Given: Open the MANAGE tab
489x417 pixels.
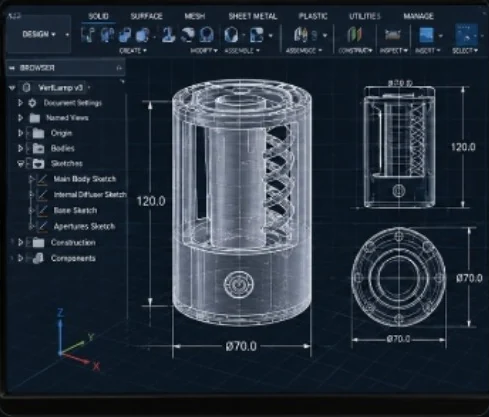Looking at the screenshot, I should (418, 16).
